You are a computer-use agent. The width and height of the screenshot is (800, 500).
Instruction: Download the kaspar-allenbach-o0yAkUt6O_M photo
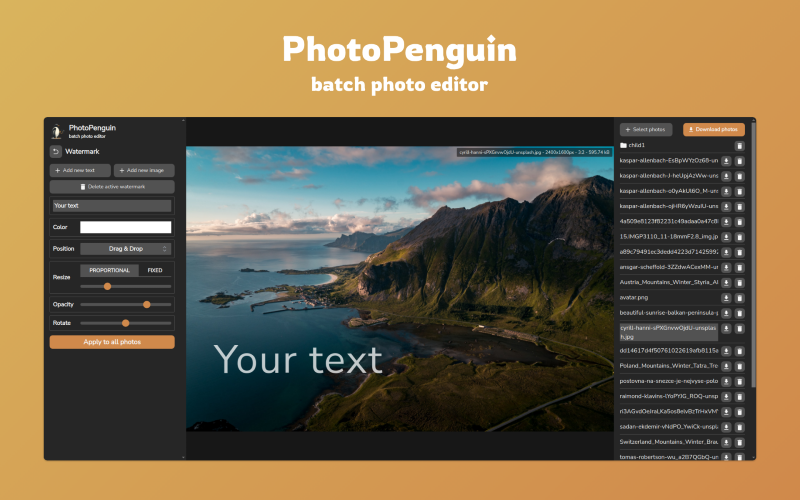[726, 192]
